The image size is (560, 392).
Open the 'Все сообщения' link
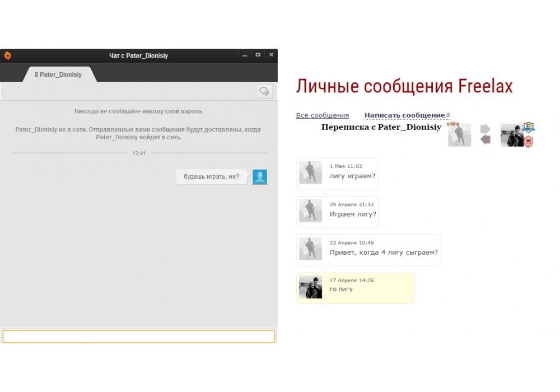(322, 115)
